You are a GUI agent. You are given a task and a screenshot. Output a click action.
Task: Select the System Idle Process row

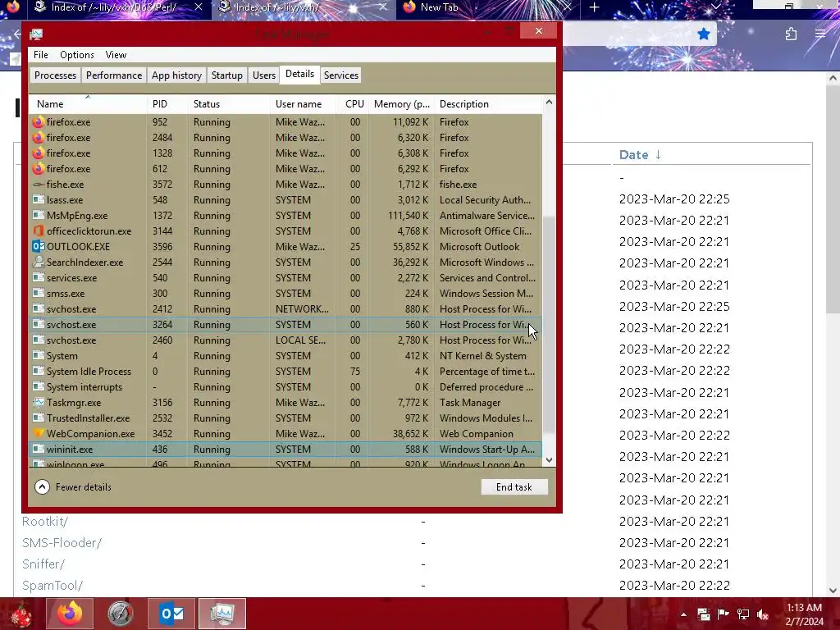tap(285, 372)
